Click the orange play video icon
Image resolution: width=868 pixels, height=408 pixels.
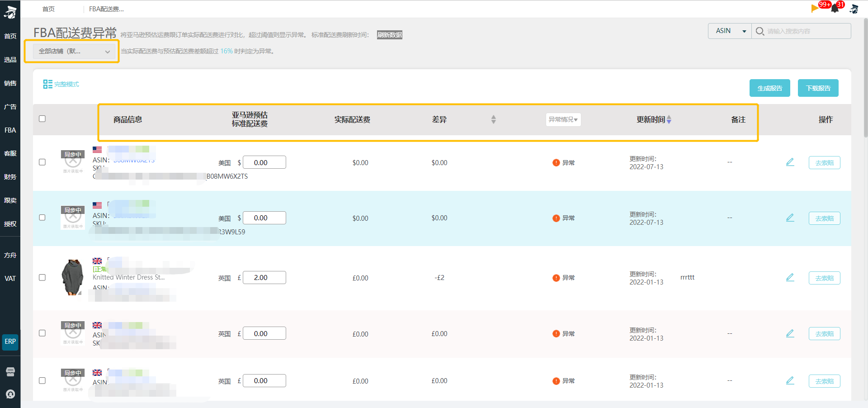tap(815, 8)
